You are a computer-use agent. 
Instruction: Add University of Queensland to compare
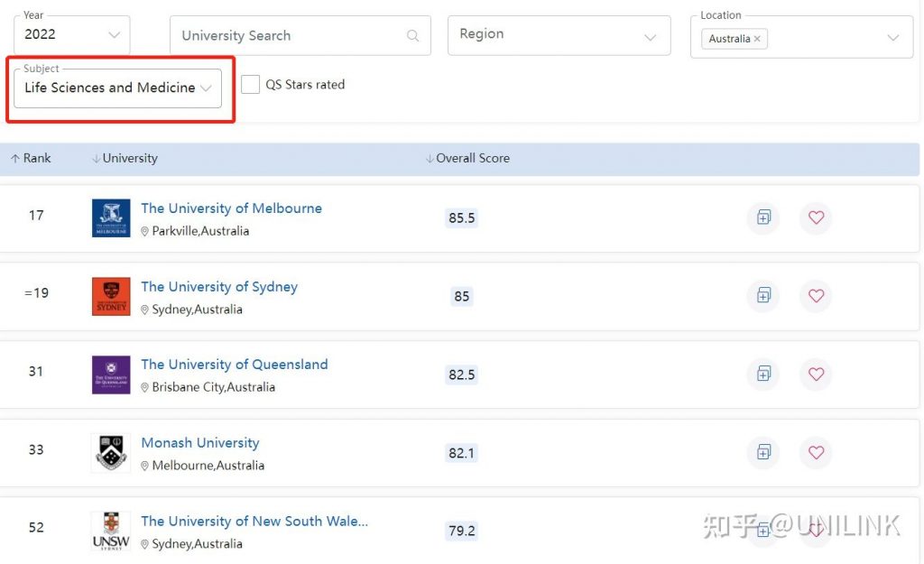tap(763, 374)
